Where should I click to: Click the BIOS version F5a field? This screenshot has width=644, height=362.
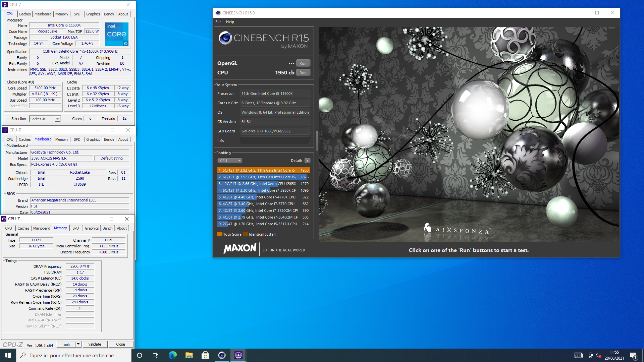click(79, 206)
